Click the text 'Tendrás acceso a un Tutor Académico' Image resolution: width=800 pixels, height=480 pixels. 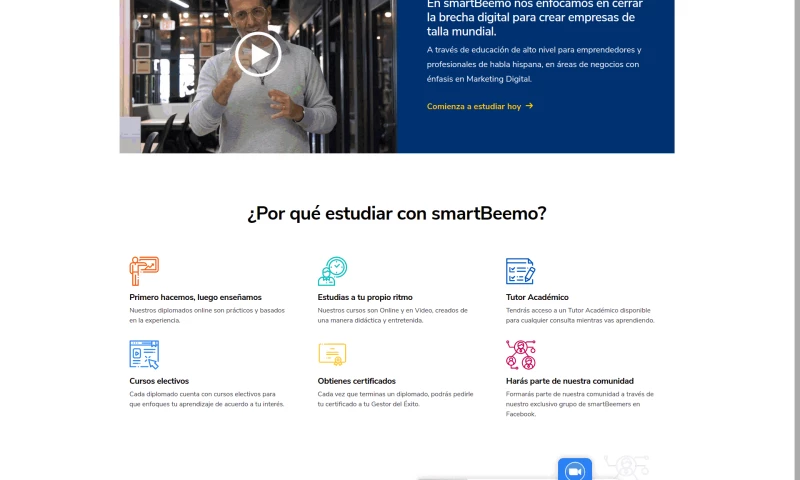(580, 315)
